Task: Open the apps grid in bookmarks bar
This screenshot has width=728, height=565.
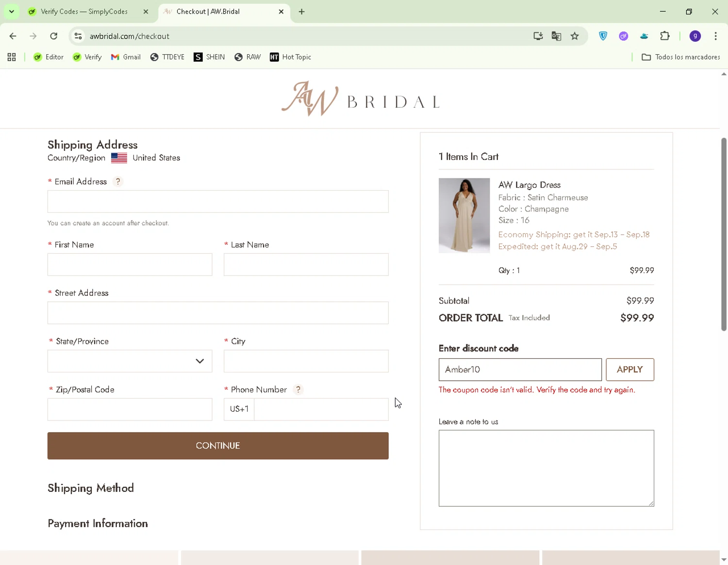Action: (12, 57)
